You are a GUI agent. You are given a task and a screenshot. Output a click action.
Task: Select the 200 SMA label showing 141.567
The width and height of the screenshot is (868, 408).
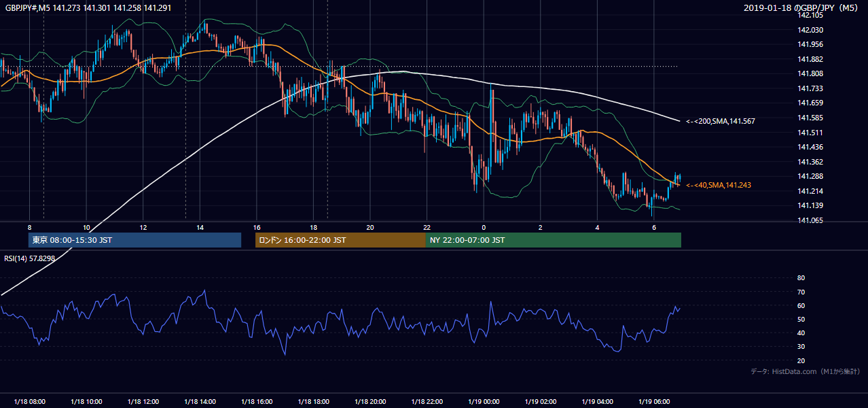point(721,121)
